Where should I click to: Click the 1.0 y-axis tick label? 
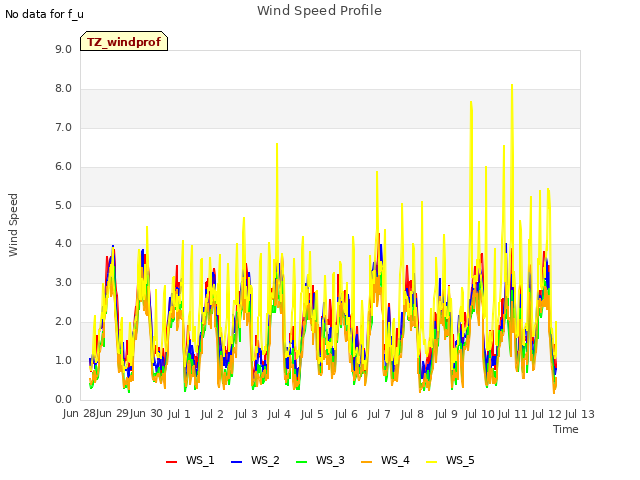[x=63, y=361]
